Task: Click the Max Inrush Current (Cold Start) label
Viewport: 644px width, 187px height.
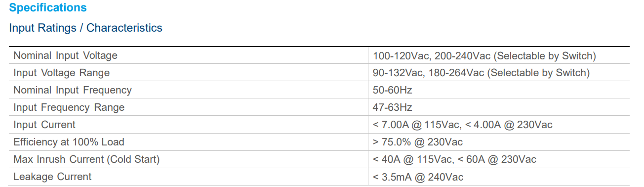Action: pos(86,159)
